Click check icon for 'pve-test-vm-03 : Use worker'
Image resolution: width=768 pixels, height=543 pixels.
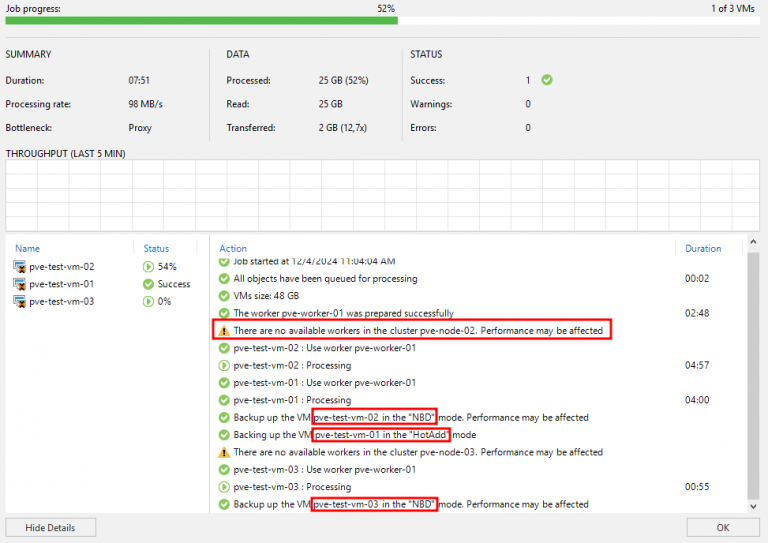point(224,470)
